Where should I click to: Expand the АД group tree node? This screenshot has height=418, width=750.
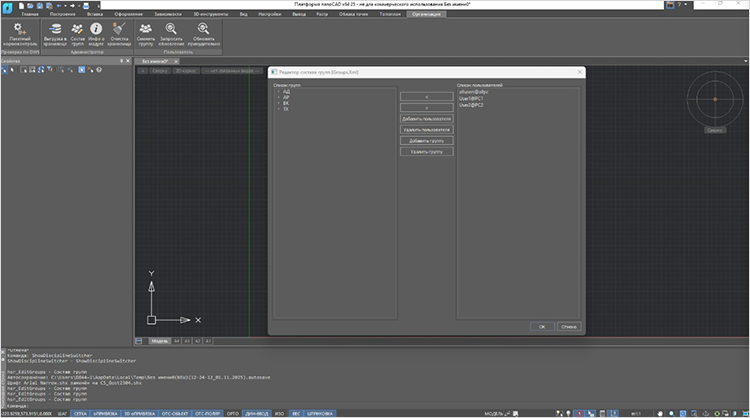pyautogui.click(x=278, y=92)
